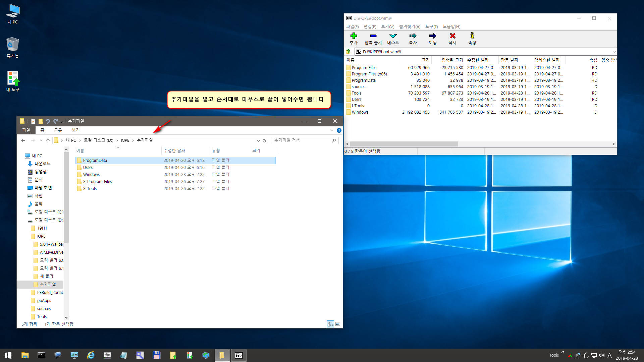Expand the Explorer ribbon chevron

331,130
